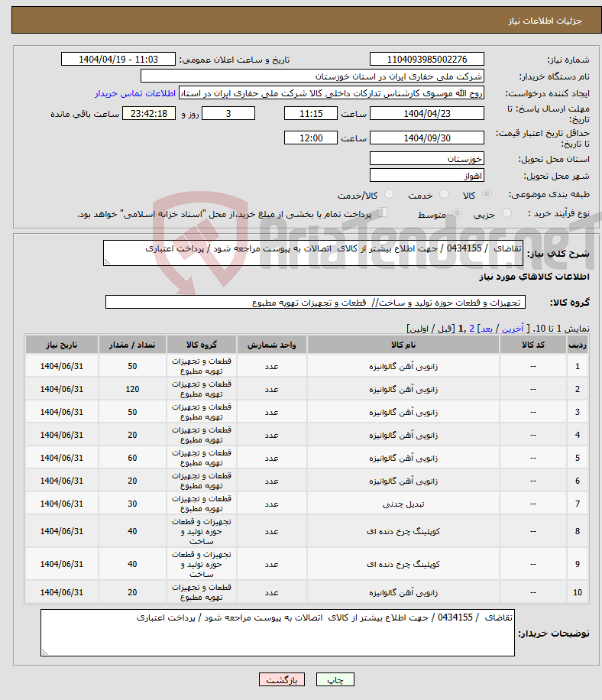Click the general need description text area
This screenshot has height=700, width=602.
click(312, 253)
